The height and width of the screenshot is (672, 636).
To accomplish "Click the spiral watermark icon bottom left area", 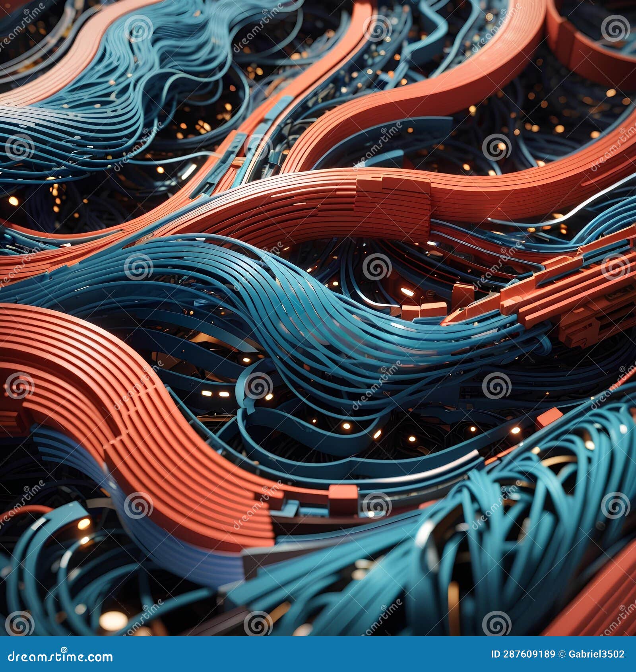I will 138,504.
